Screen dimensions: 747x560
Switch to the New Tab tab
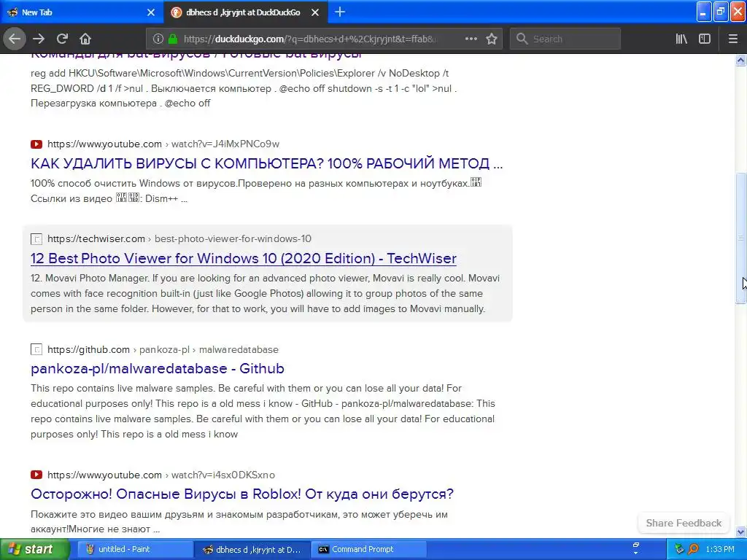point(81,12)
